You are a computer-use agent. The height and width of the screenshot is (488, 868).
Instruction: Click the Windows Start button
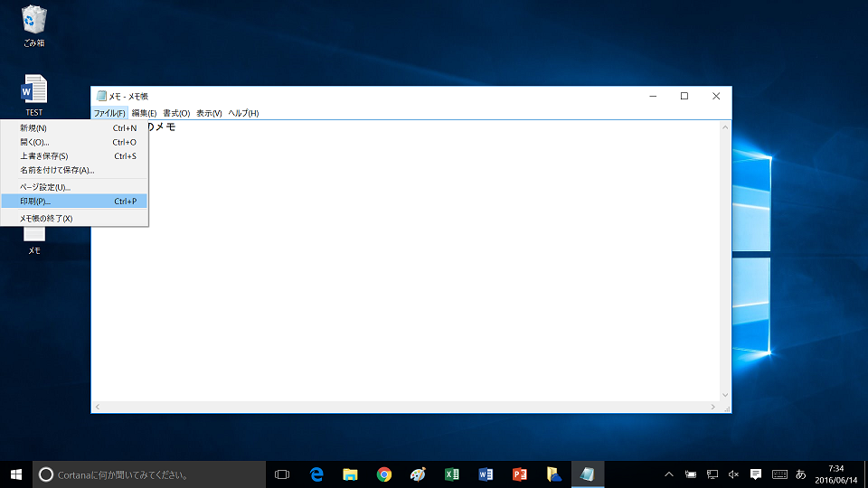click(x=16, y=474)
